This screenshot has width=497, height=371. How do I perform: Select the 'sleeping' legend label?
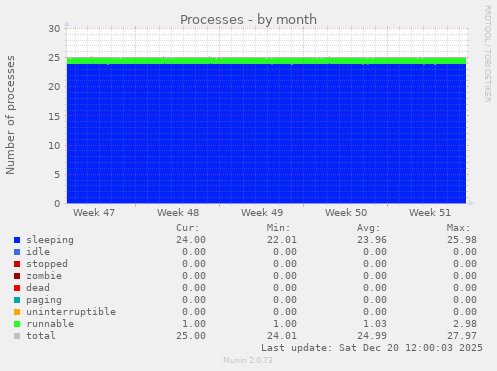(50, 240)
